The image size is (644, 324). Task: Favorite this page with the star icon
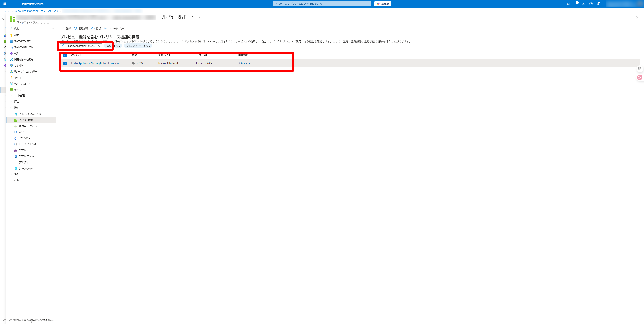coord(192,17)
